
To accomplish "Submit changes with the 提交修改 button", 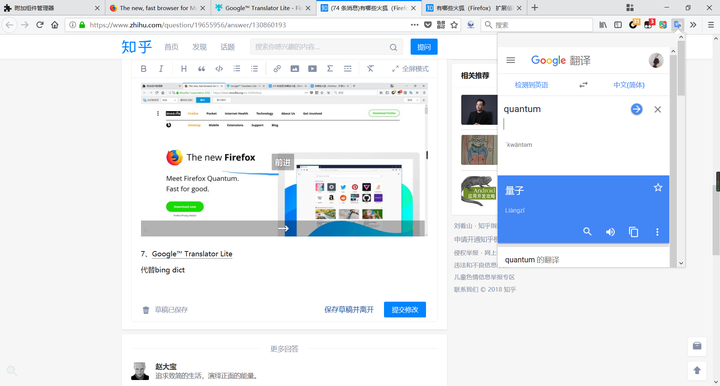I will click(x=405, y=310).
